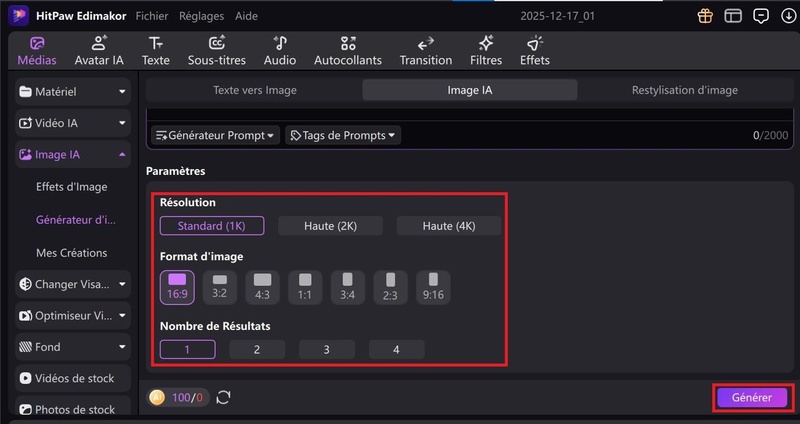The height and width of the screenshot is (424, 800).
Task: Open Générateur d'i... in sidebar
Action: point(76,220)
